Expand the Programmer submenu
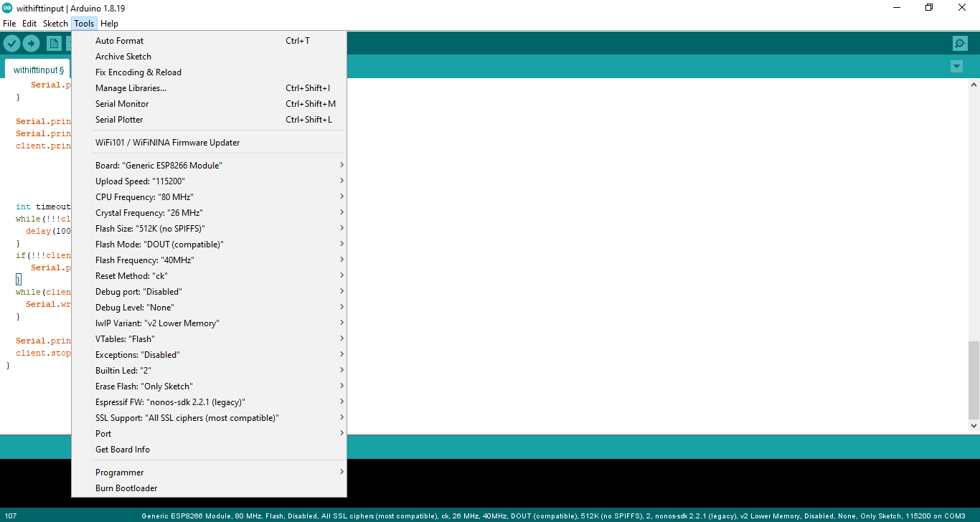Image resolution: width=980 pixels, height=522 pixels. (x=119, y=472)
